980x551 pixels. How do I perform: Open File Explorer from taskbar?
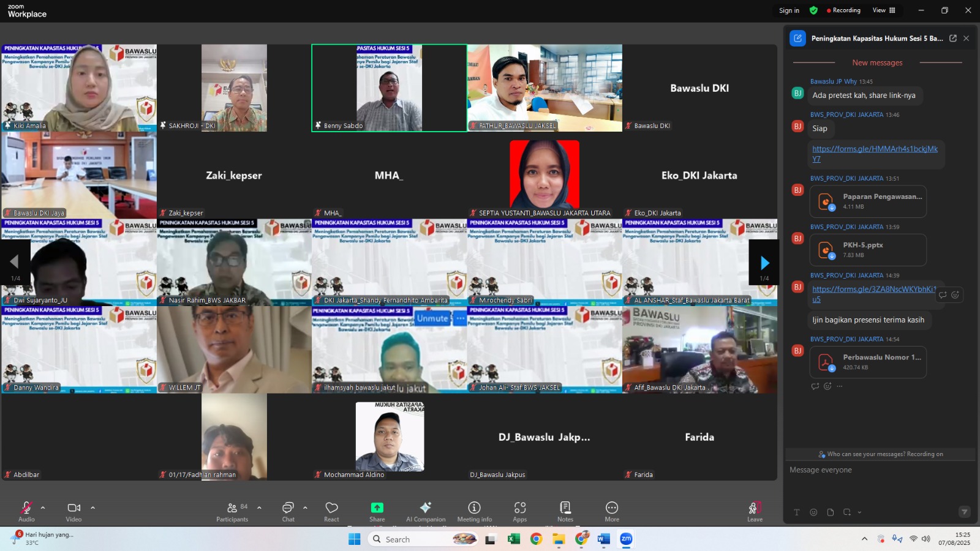click(559, 539)
